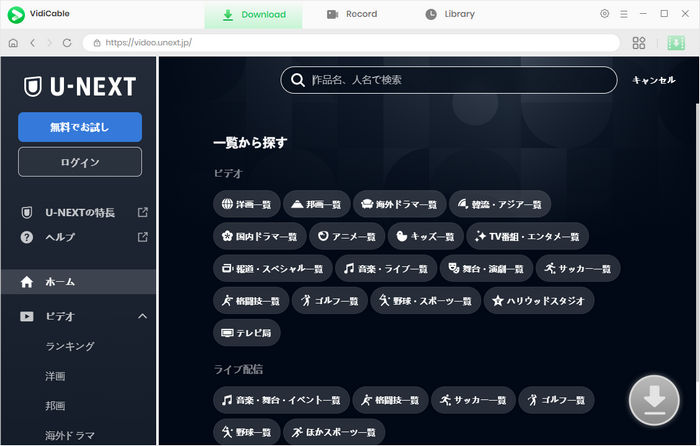700x446 pixels.
Task: Click the question mark help icon
Action: 26,237
